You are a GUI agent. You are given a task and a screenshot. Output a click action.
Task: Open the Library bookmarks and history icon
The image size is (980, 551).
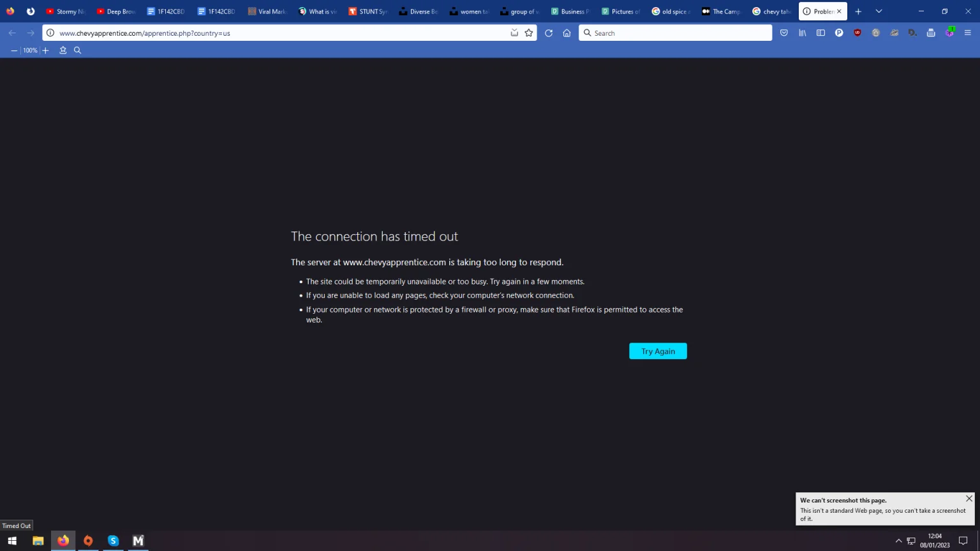click(803, 33)
